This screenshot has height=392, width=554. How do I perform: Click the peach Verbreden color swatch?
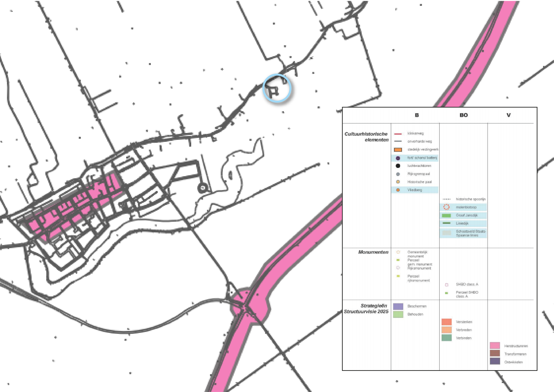(x=446, y=330)
